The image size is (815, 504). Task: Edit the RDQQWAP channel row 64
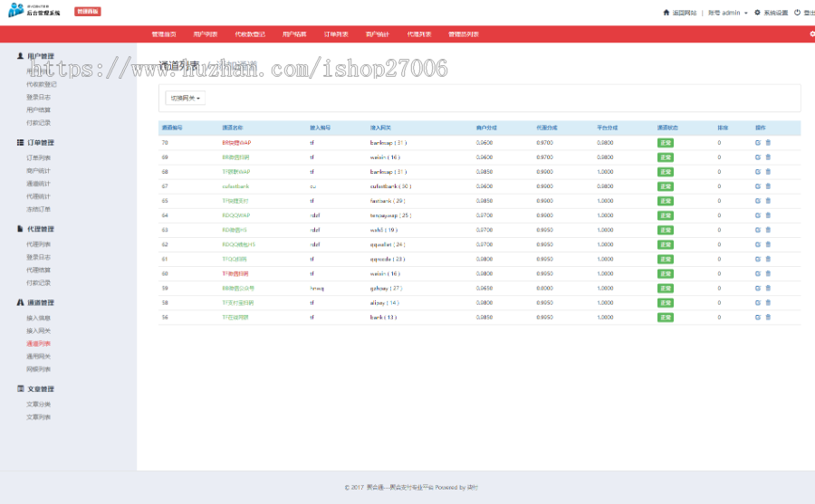[758, 215]
